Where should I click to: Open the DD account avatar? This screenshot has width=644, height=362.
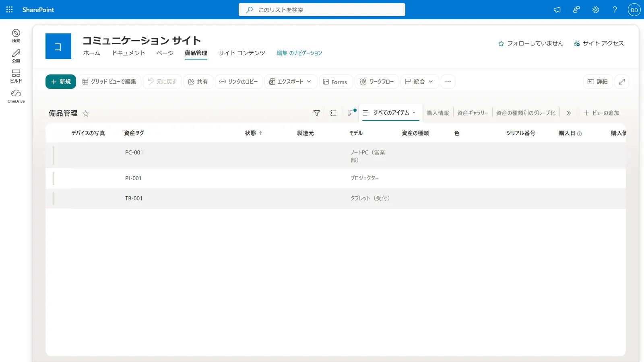(x=634, y=10)
